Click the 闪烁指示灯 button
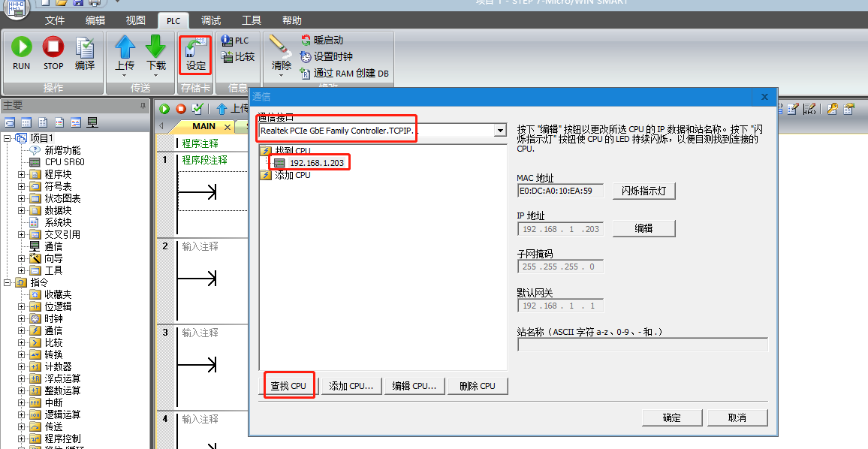This screenshot has width=868, height=449. click(643, 191)
